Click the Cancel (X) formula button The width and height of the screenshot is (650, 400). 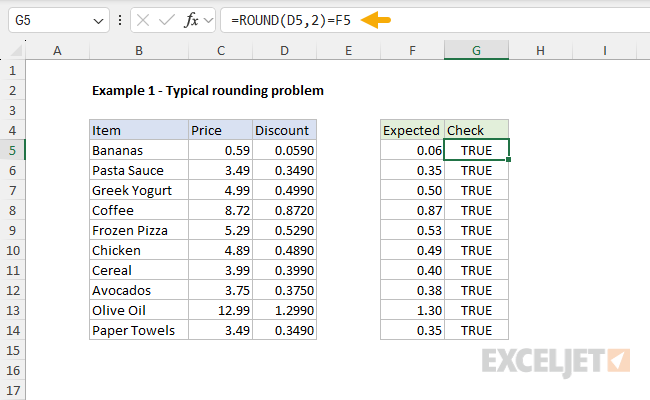coord(143,20)
